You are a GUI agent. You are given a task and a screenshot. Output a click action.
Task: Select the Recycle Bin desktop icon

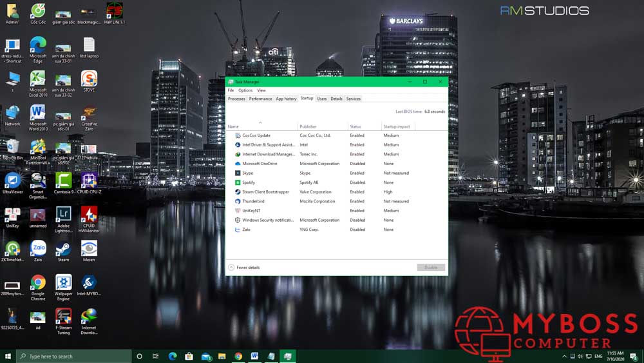click(x=12, y=150)
